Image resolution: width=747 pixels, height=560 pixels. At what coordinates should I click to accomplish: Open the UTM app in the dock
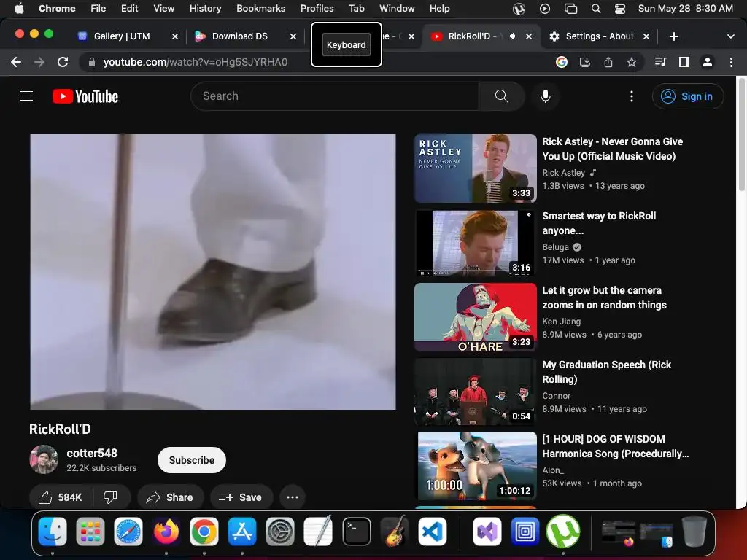(x=525, y=531)
